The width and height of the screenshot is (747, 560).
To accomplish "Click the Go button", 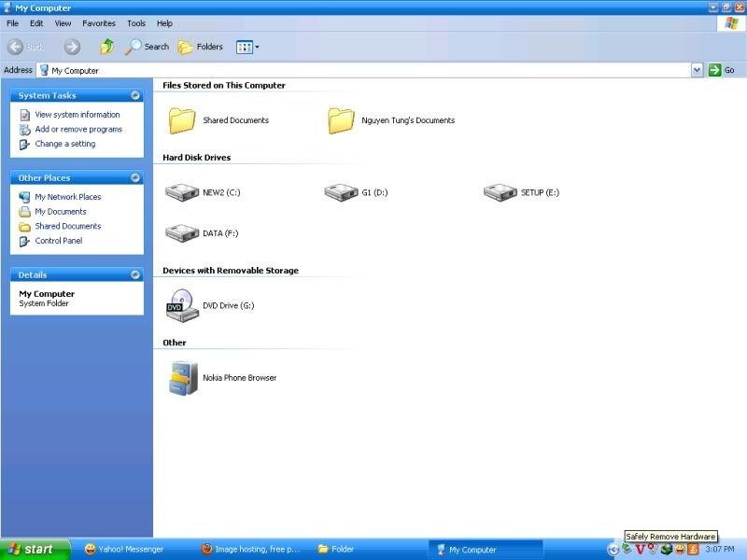I will [x=721, y=70].
